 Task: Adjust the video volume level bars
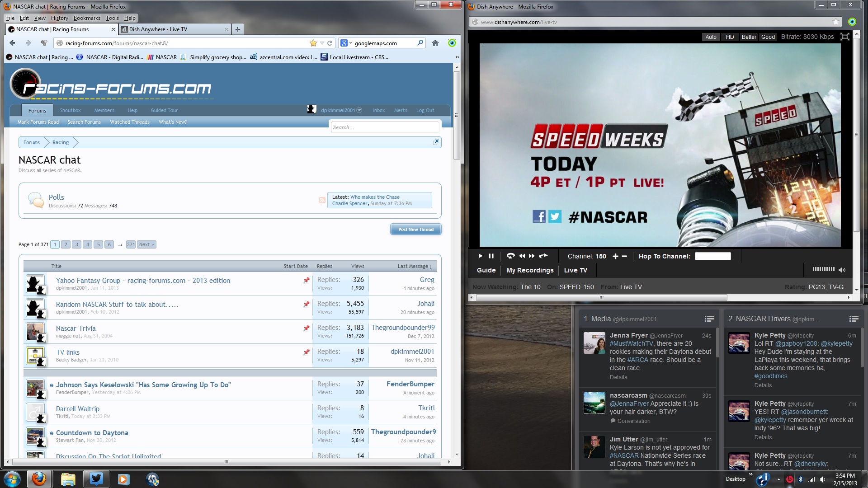coord(823,269)
